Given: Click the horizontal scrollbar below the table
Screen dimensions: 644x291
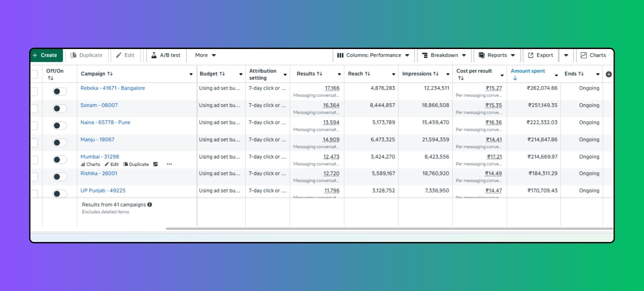Looking at the screenshot, I should click(389, 229).
